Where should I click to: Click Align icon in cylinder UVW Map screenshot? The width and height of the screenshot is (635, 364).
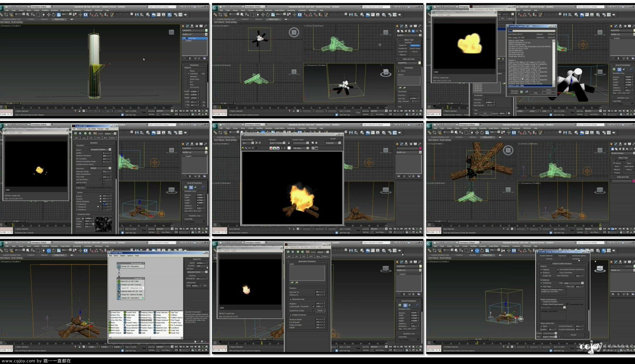coord(142,15)
